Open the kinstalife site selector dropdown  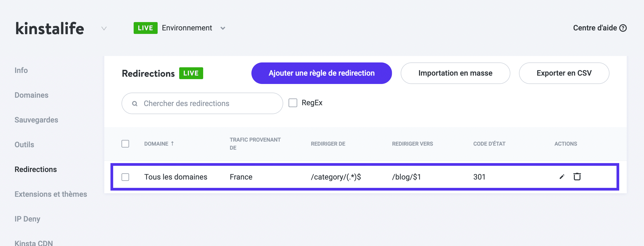tap(104, 28)
